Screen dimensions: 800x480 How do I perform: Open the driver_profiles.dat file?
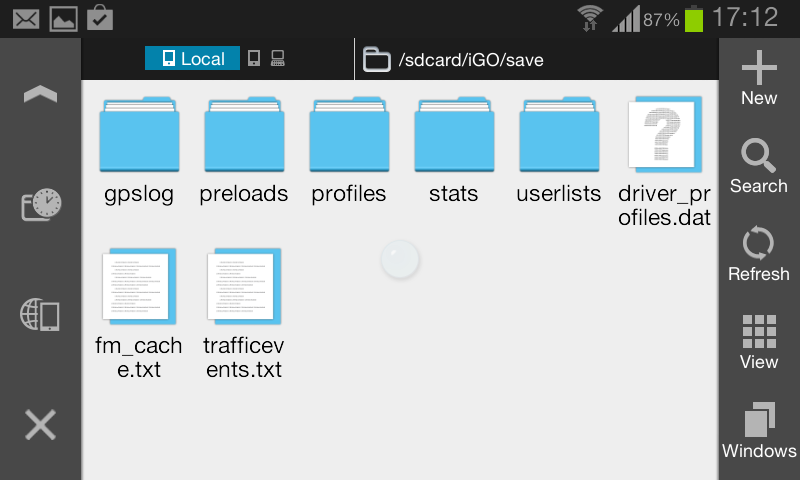click(x=664, y=150)
